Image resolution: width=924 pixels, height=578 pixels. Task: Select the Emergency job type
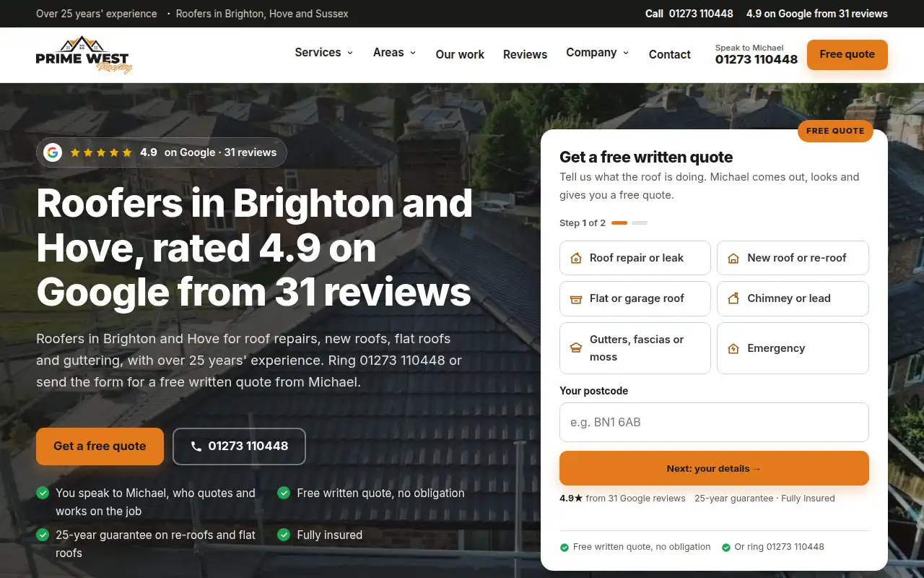coord(793,348)
